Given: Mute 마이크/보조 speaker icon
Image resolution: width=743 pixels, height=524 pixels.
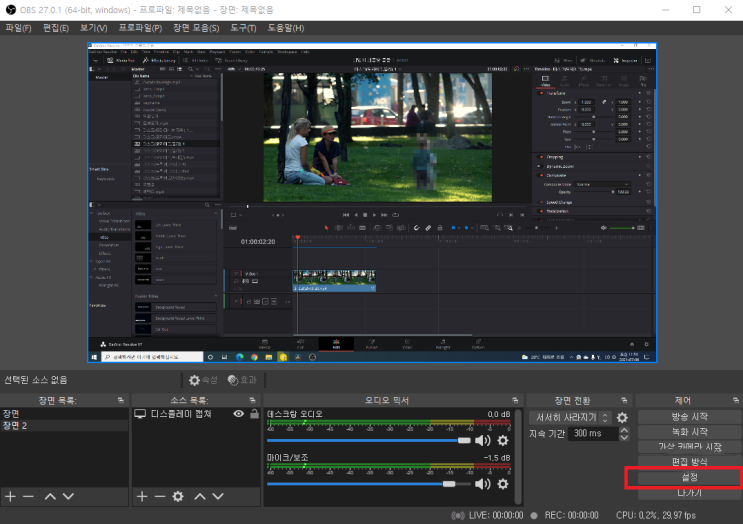Looking at the screenshot, I should coord(482,484).
